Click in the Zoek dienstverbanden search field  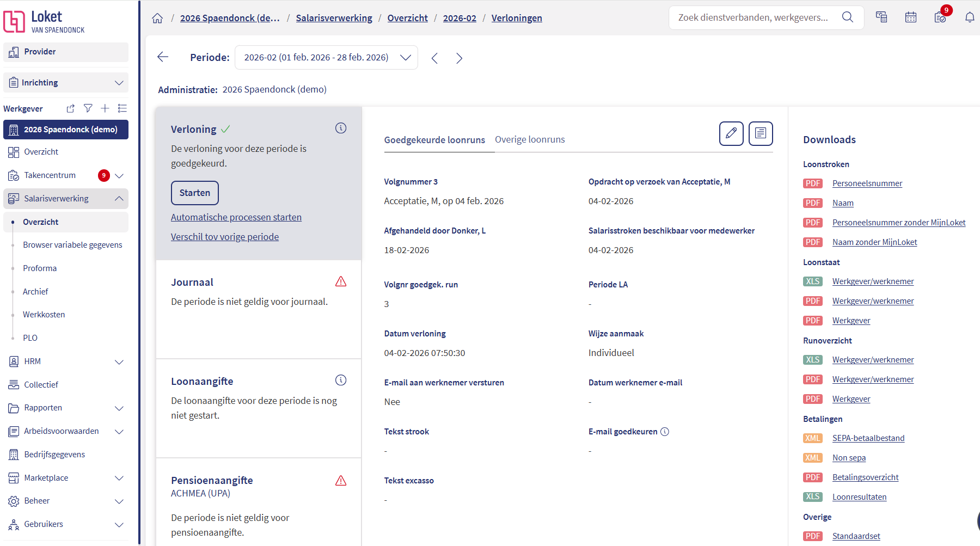click(754, 17)
